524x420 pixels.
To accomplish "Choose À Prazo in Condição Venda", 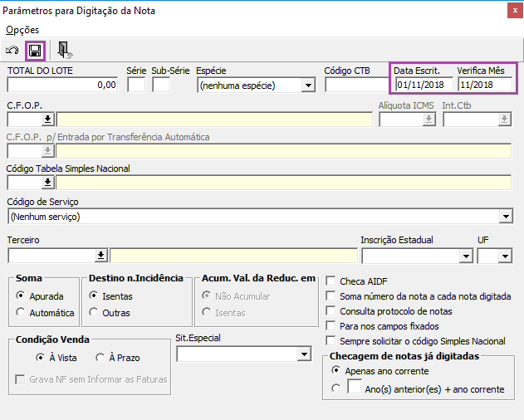I will click(101, 358).
